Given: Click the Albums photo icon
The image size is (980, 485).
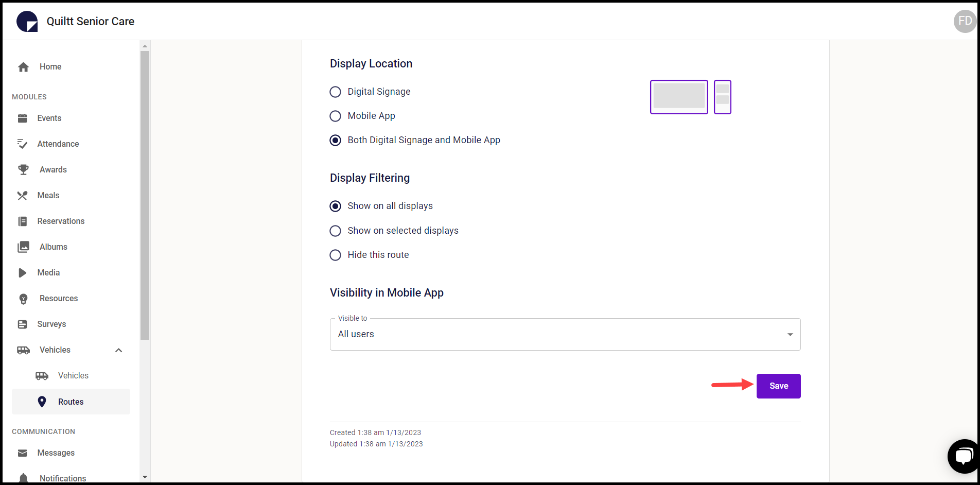Looking at the screenshot, I should [x=23, y=247].
